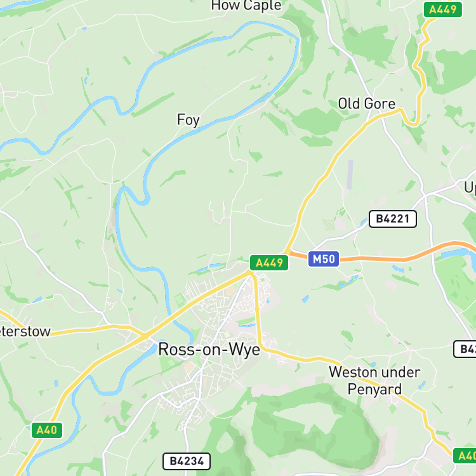Click the B4234 road label
The width and height of the screenshot is (476, 476).
point(187,461)
